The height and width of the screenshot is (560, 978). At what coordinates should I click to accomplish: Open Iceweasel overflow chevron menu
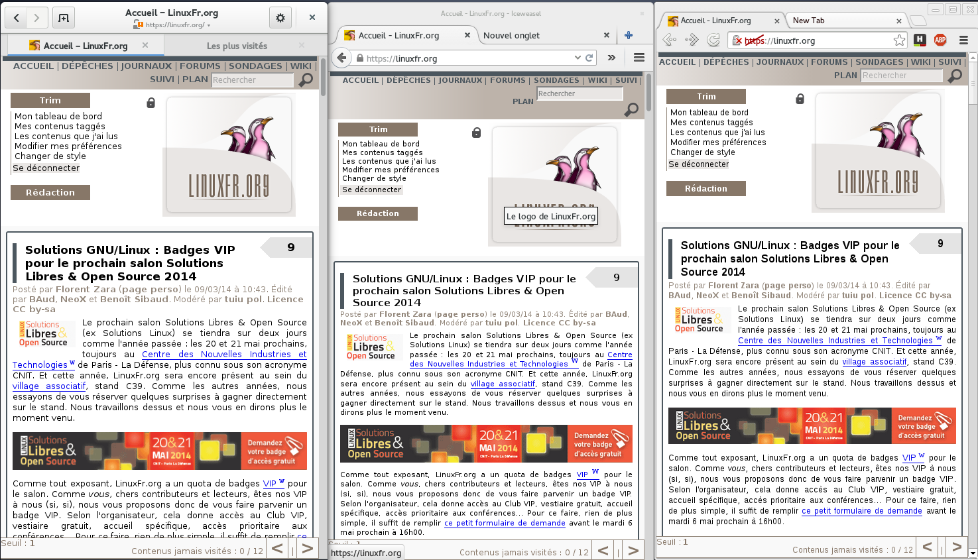click(611, 58)
